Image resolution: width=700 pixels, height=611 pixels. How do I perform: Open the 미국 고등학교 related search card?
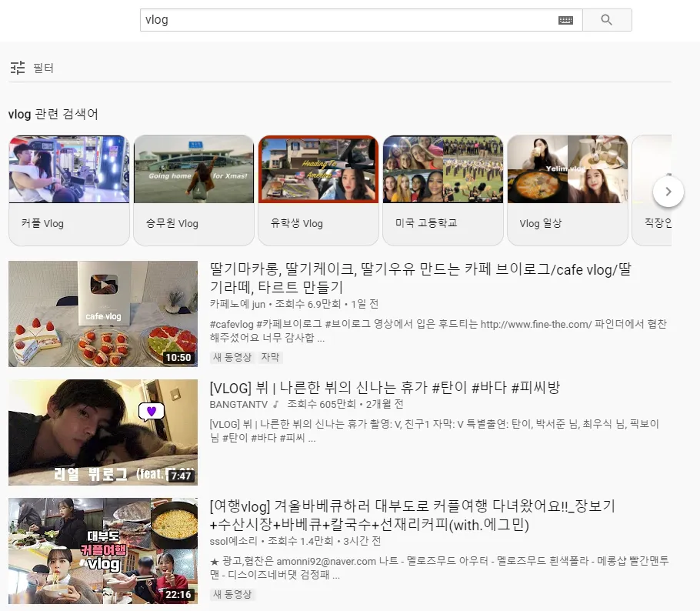(443, 190)
